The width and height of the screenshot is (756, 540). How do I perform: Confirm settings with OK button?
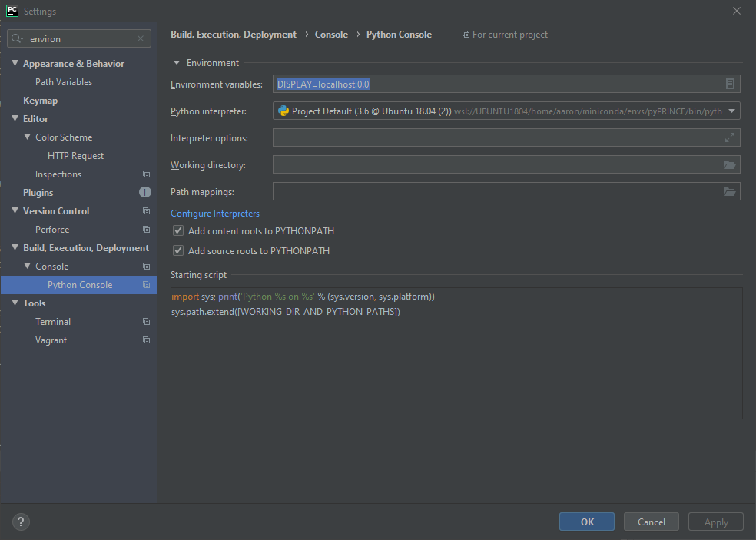(587, 522)
